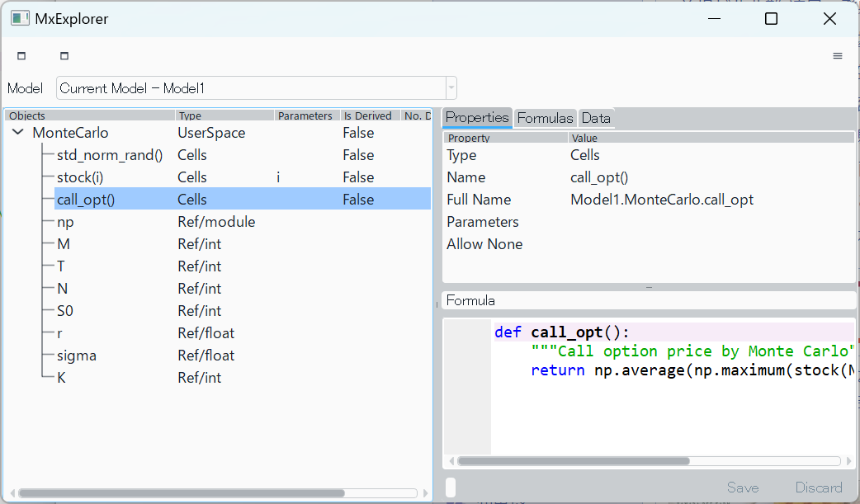Click the object tree horizontal scrollbar
This screenshot has width=860, height=504.
coord(182,493)
